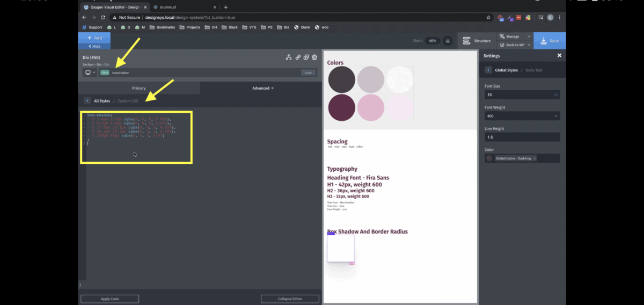This screenshot has width=644, height=305.
Task: Expand the Manage dropdown menu
Action: point(515,37)
